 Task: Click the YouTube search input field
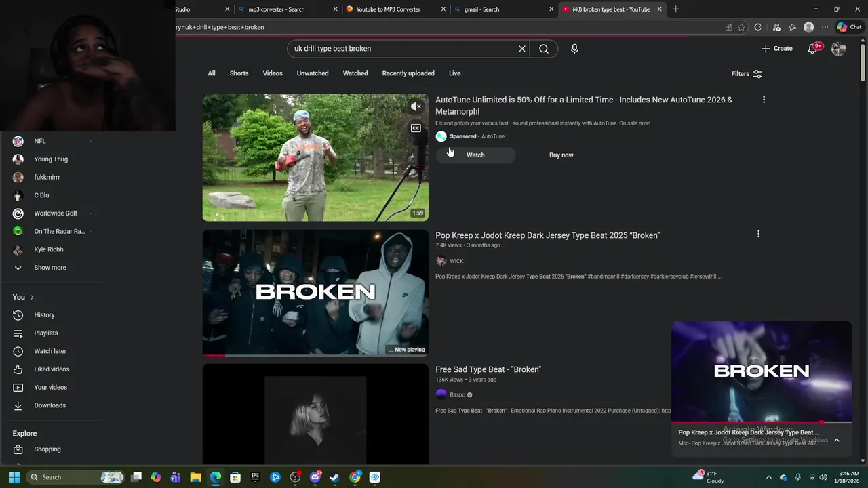(x=403, y=49)
